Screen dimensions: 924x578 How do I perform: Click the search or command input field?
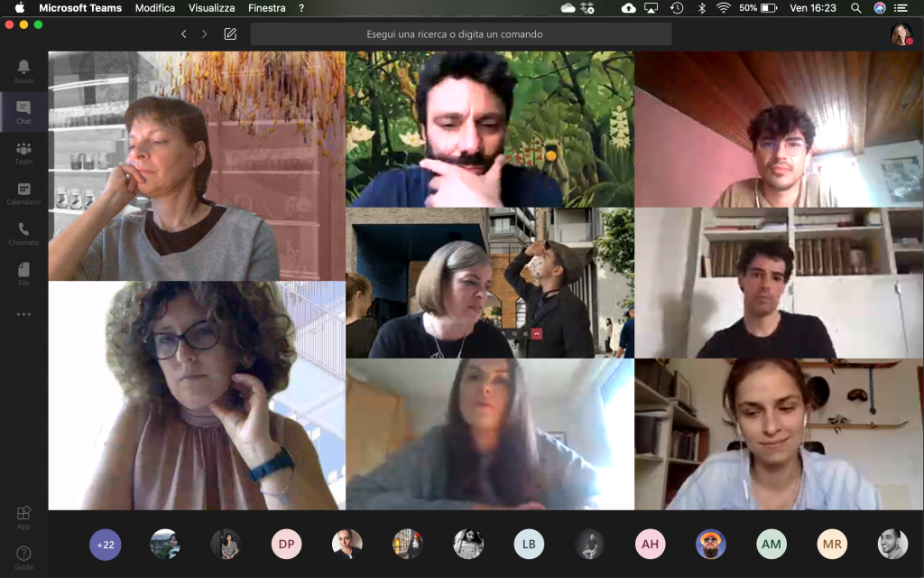point(460,34)
